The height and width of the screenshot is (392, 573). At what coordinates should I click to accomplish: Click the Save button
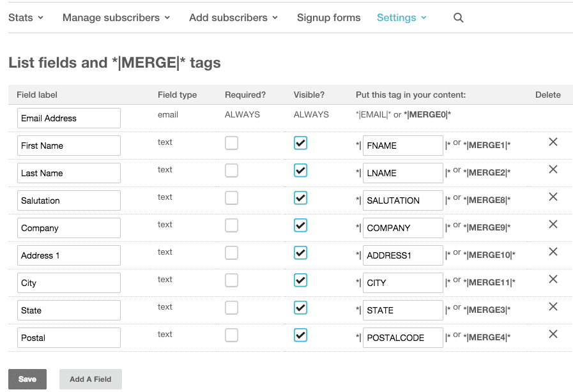[27, 379]
